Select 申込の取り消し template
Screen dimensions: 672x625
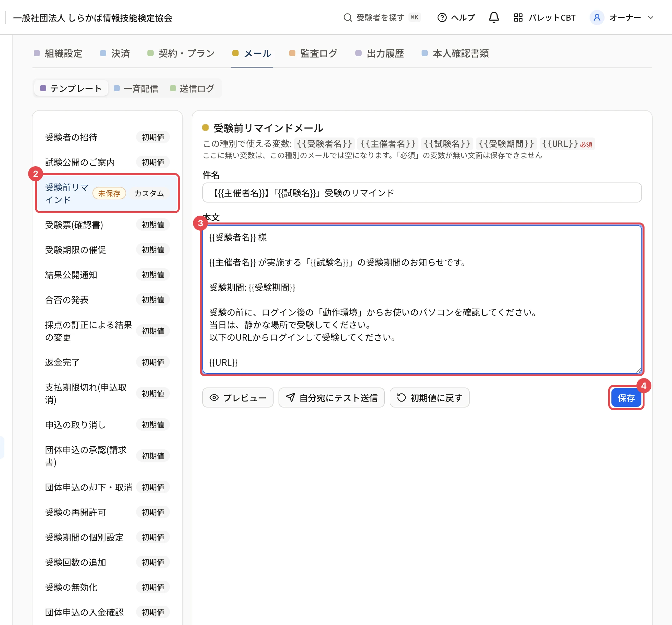[107, 425]
